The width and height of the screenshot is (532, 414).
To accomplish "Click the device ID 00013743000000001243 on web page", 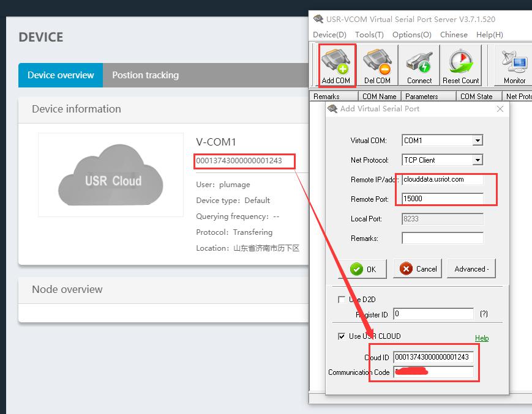I will pyautogui.click(x=239, y=161).
